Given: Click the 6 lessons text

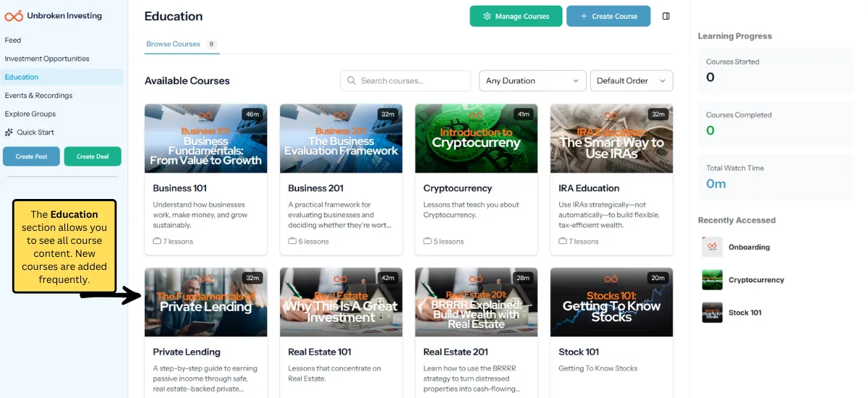Looking at the screenshot, I should point(314,242).
